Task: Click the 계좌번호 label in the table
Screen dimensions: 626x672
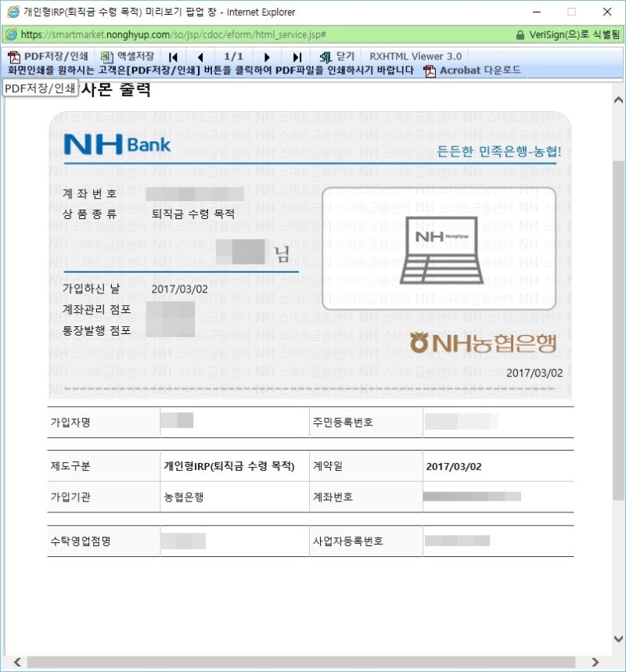Action: pyautogui.click(x=333, y=497)
